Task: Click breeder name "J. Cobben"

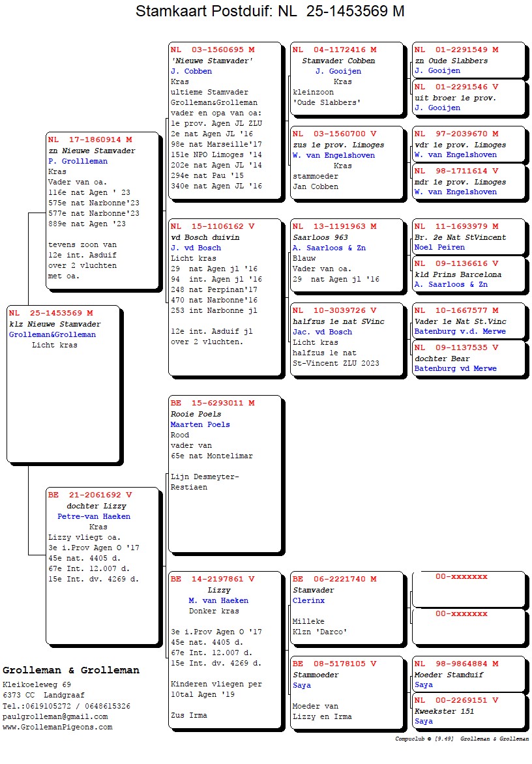Action: coord(191,71)
